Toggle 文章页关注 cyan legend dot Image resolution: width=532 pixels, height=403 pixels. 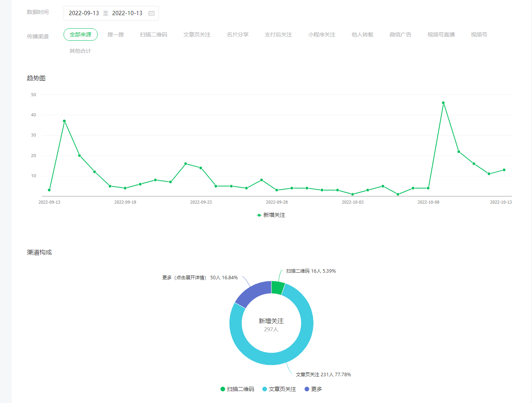265,389
